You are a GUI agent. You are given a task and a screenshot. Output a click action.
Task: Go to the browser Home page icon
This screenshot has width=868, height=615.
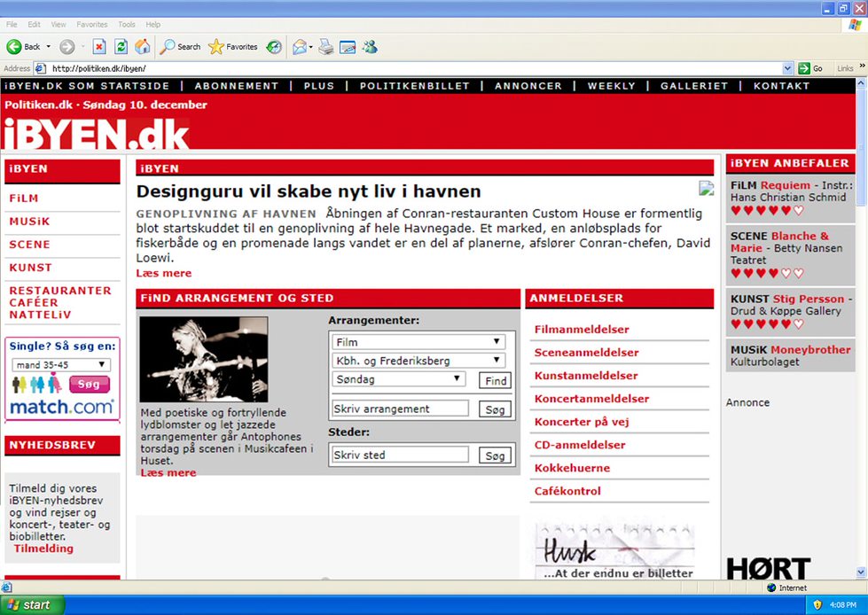142,47
